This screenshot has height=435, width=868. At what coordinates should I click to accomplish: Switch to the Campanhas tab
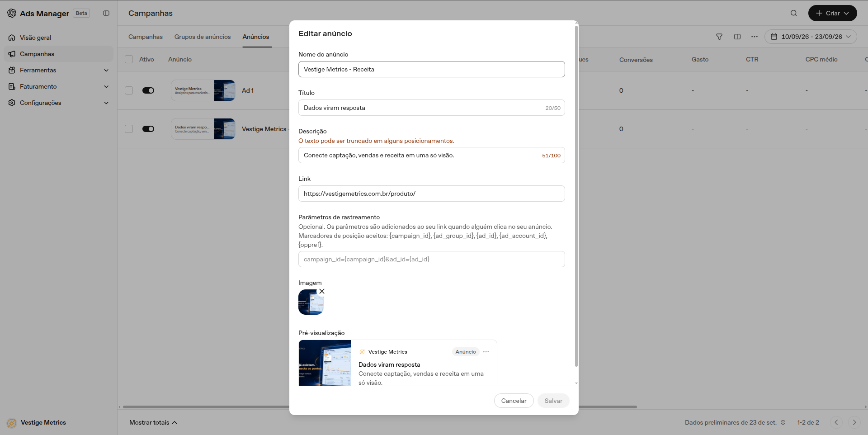(146, 37)
